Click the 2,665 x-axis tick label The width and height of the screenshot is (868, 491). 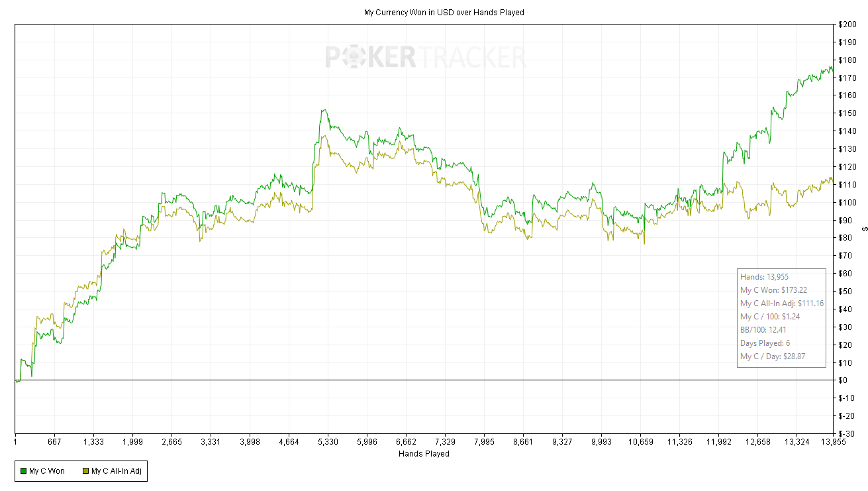point(171,442)
